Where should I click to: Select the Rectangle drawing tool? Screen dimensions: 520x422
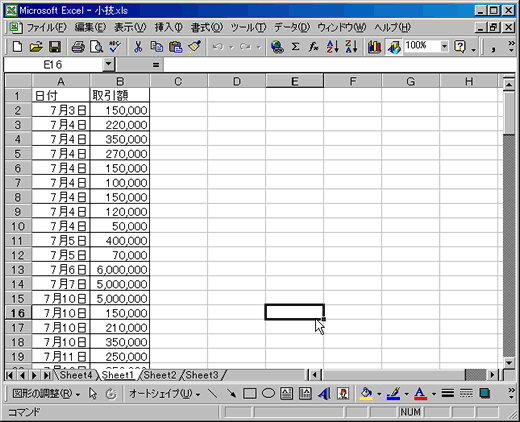[249, 394]
